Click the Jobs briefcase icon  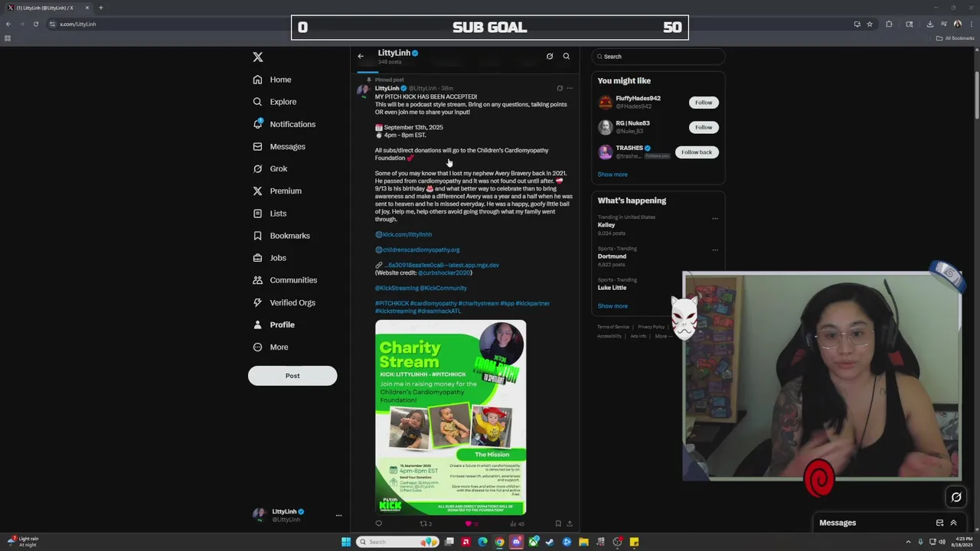pyautogui.click(x=257, y=258)
